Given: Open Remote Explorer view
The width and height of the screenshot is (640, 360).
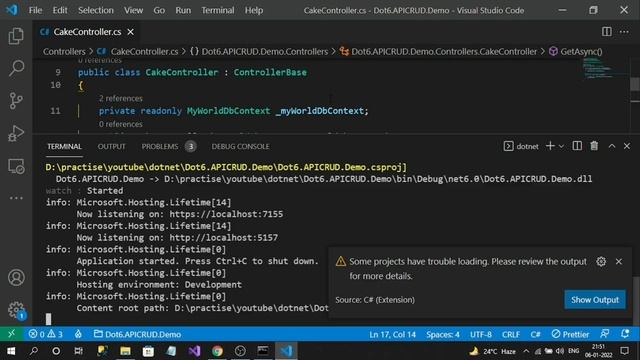Looking at the screenshot, I should click(x=16, y=166).
